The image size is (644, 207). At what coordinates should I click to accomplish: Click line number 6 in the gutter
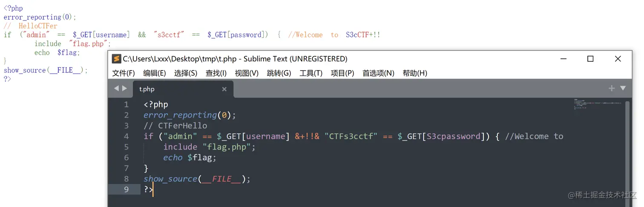[126, 158]
